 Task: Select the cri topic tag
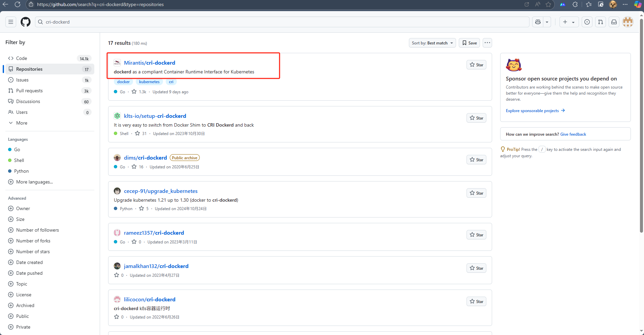tap(171, 82)
